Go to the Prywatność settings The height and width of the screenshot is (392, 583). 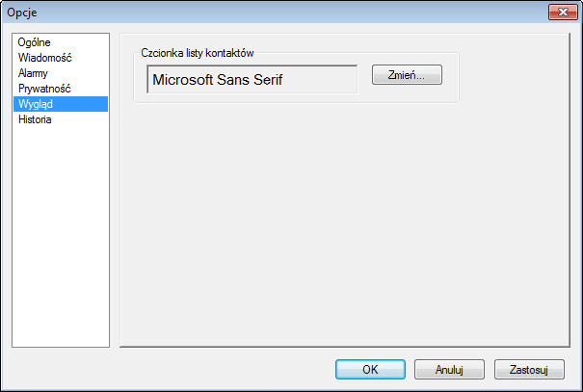pos(61,89)
